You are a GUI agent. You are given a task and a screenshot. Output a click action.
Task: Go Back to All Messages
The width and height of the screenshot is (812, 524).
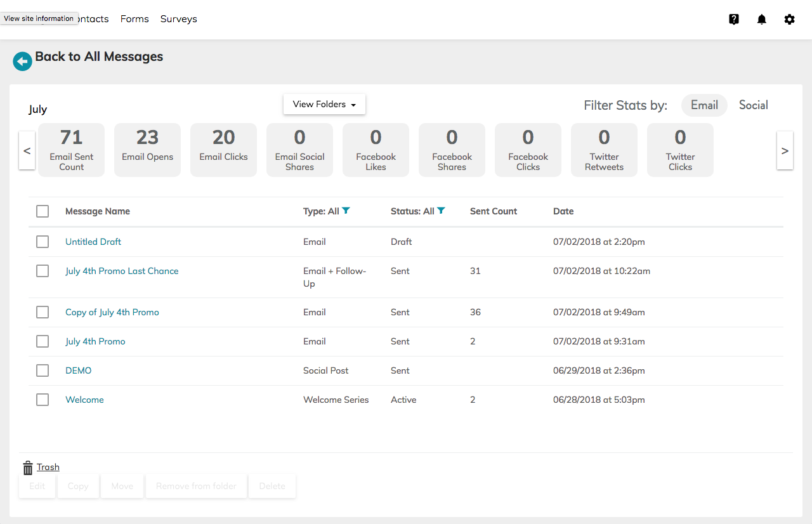point(99,56)
